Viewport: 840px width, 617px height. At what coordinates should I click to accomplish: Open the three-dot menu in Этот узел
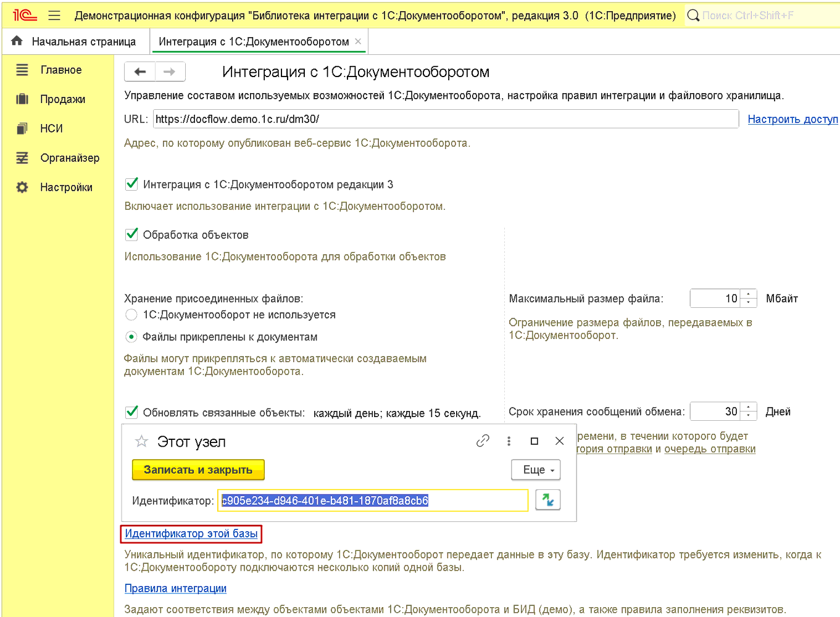point(509,441)
